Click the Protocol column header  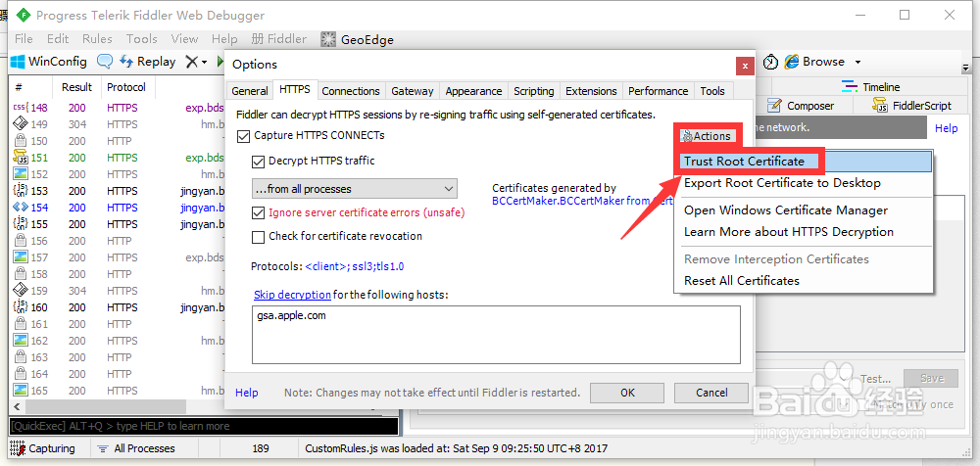coord(126,87)
